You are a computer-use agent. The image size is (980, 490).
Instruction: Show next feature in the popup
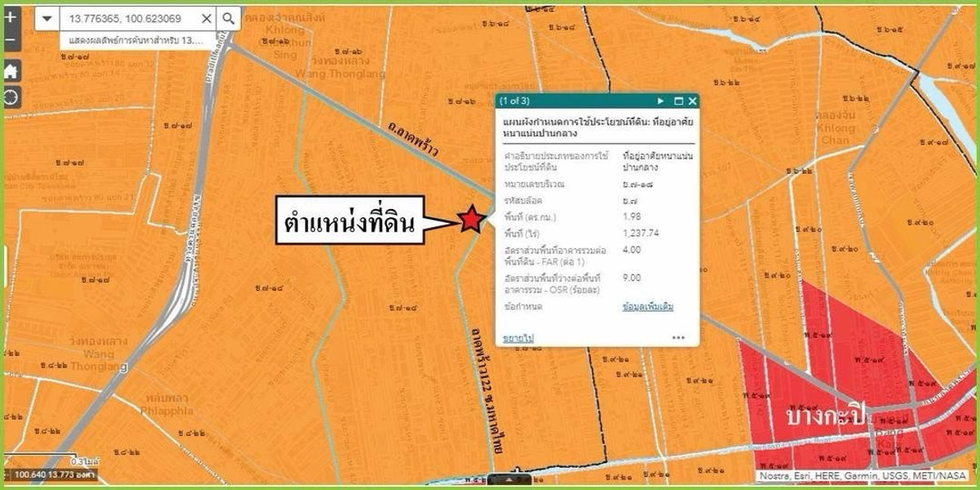[x=661, y=101]
